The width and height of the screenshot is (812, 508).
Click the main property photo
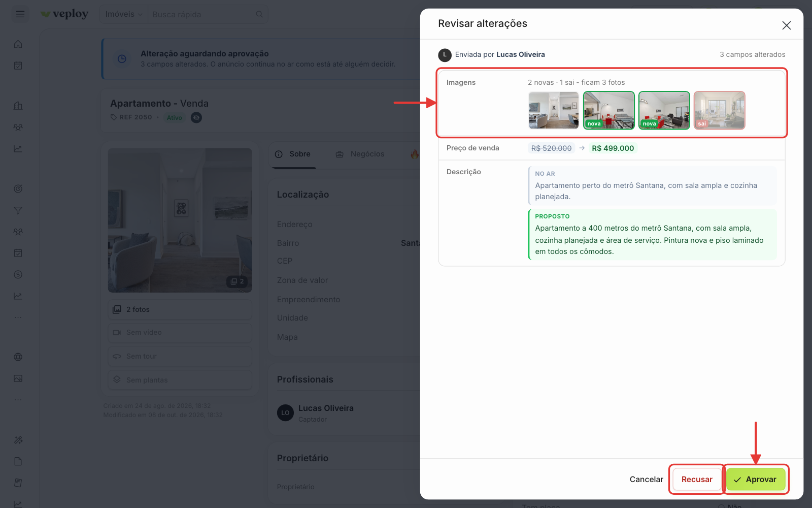[180, 220]
